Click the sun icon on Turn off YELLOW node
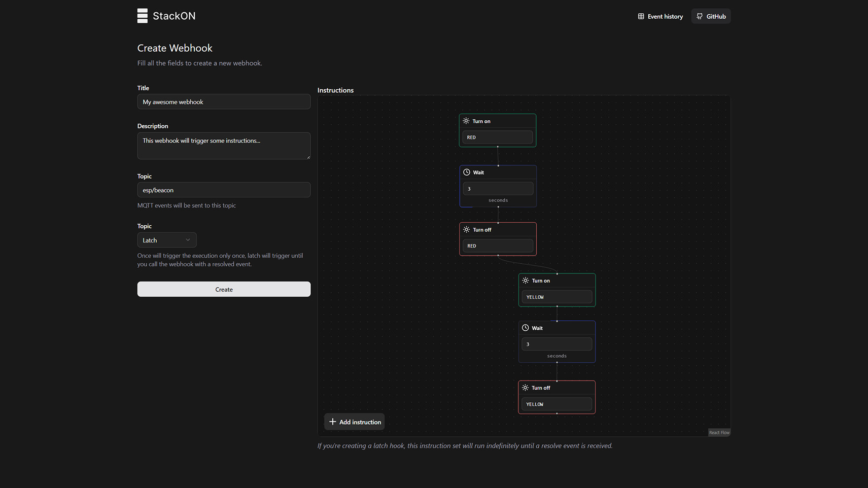The width and height of the screenshot is (868, 488). coord(525,388)
